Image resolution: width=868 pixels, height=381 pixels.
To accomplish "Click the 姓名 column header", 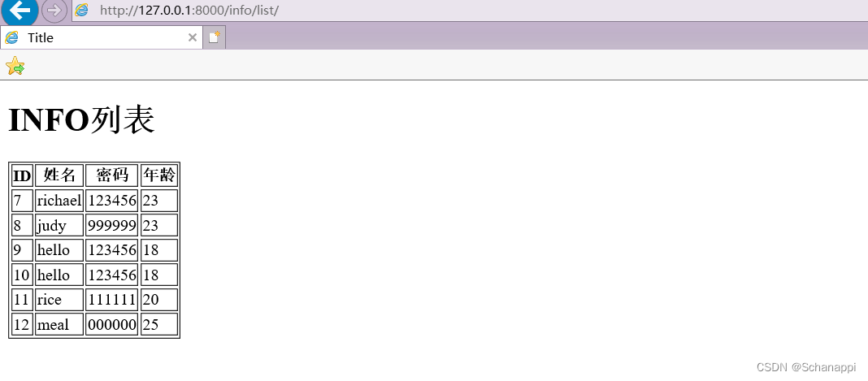I will pos(59,175).
